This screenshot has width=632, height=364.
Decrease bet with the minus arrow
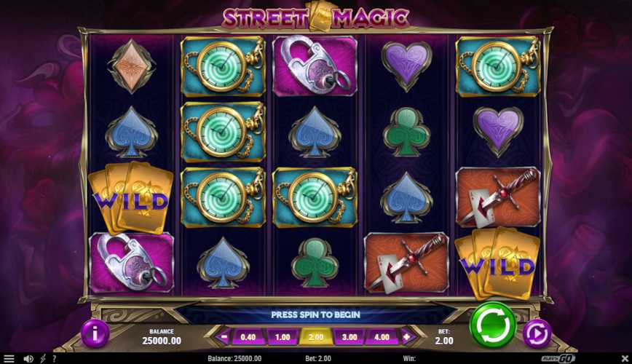point(224,336)
